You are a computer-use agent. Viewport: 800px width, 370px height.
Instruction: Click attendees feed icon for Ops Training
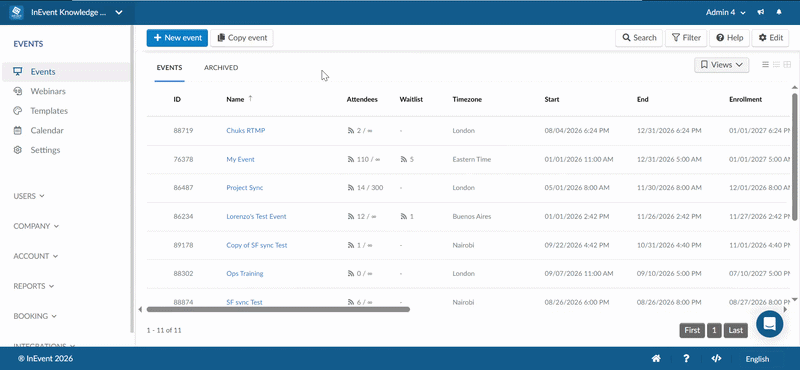point(351,274)
